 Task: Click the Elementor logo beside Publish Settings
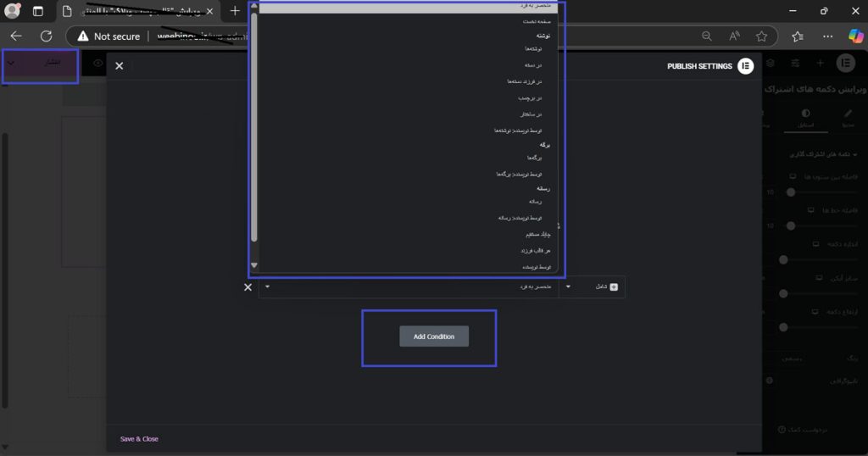coord(746,66)
